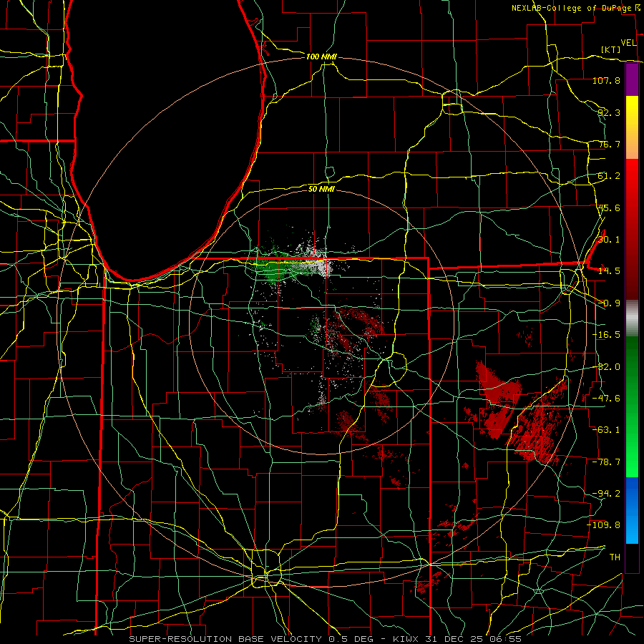Select the 45.6 legend value
The image size is (644, 644).
609,208
